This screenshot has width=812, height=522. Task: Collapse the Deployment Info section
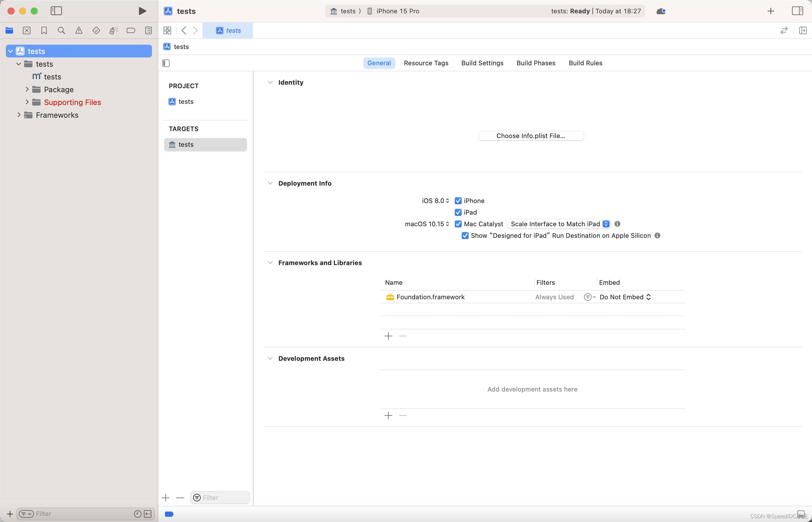270,183
